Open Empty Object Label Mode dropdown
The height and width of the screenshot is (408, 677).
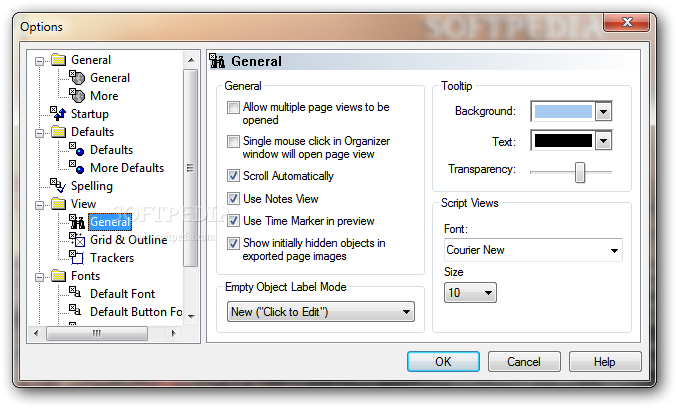click(321, 312)
